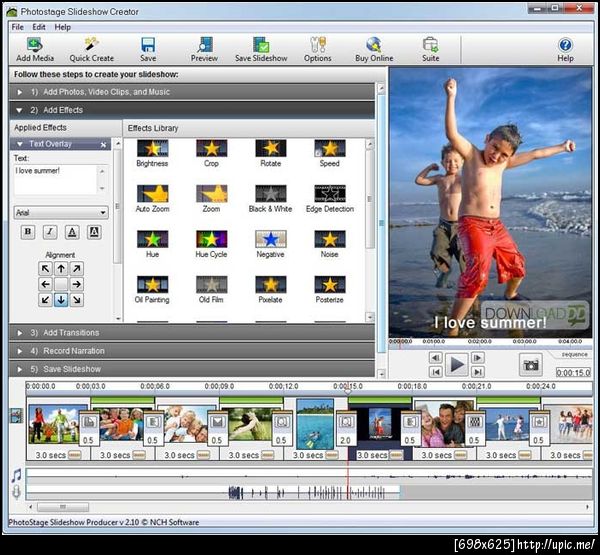Expand step 4 Record Narration
Viewport: 600px width, 555px height.
tap(191, 351)
